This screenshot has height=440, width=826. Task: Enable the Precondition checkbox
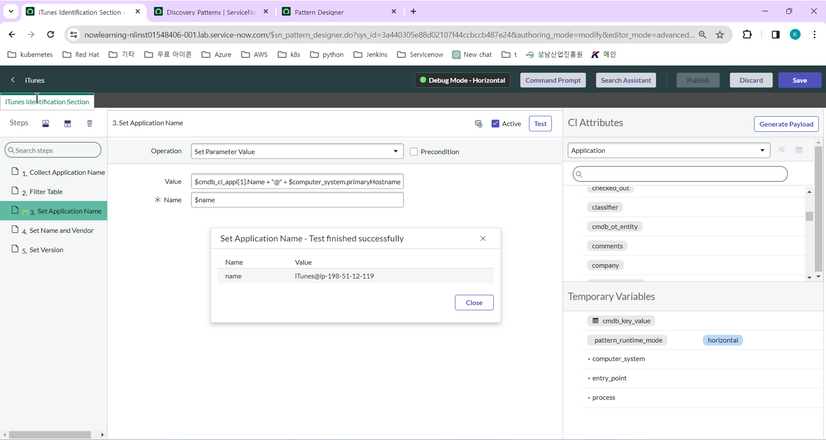(x=414, y=152)
